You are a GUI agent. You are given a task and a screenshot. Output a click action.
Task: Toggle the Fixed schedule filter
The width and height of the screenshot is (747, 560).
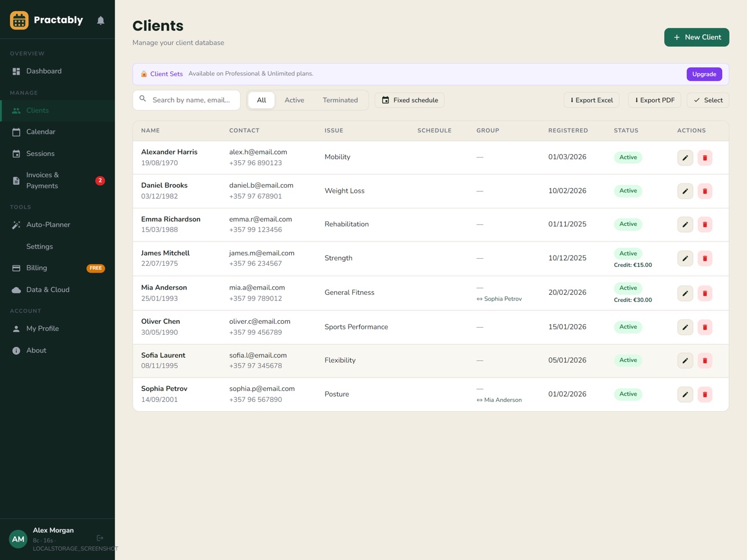[x=410, y=100]
